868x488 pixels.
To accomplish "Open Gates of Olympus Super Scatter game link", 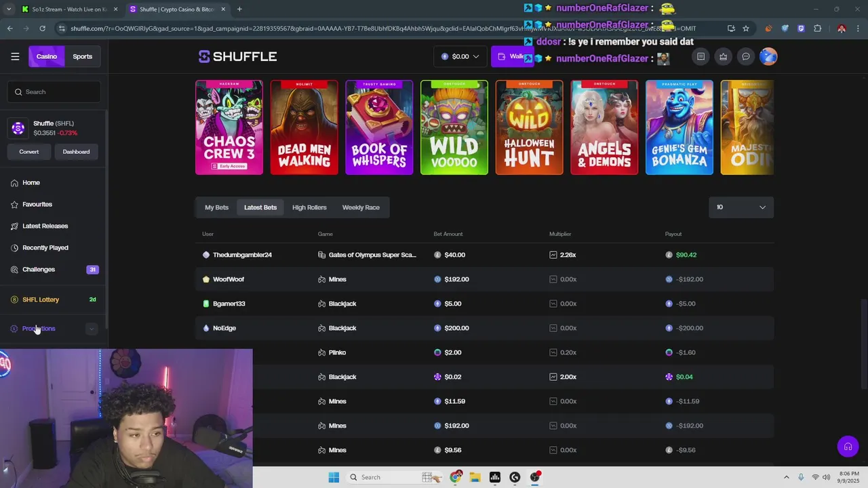I will point(372,255).
